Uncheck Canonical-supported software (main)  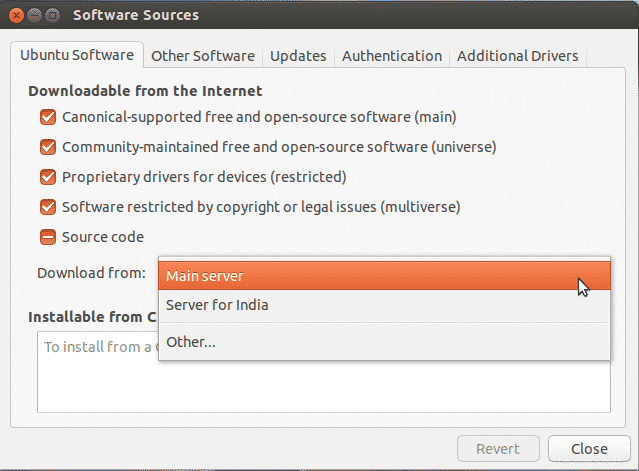pyautogui.click(x=48, y=117)
